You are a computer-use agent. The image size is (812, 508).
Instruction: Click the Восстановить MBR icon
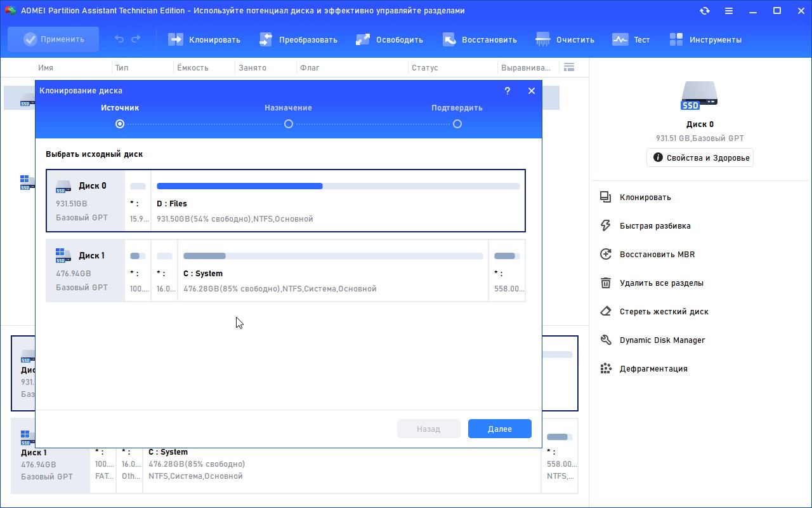pyautogui.click(x=606, y=254)
